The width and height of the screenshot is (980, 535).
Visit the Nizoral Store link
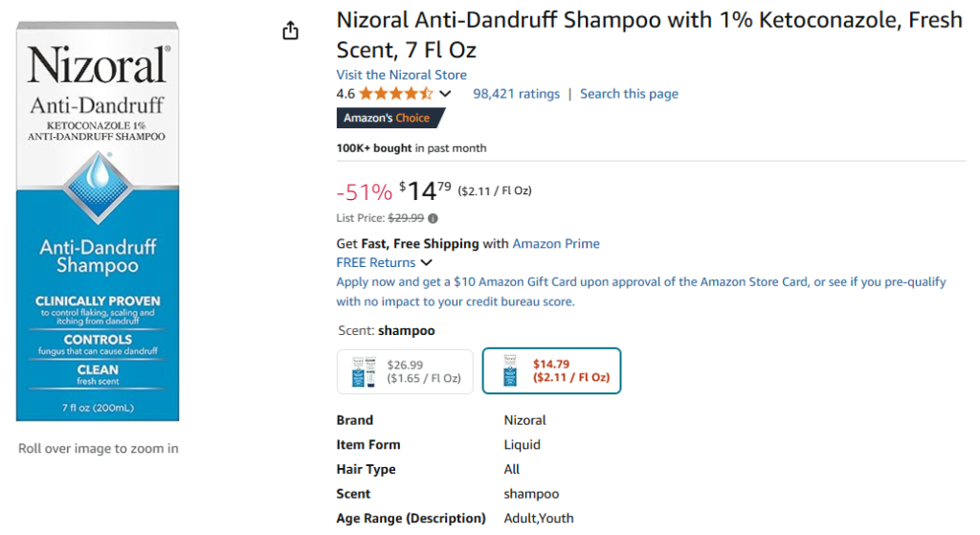point(401,75)
